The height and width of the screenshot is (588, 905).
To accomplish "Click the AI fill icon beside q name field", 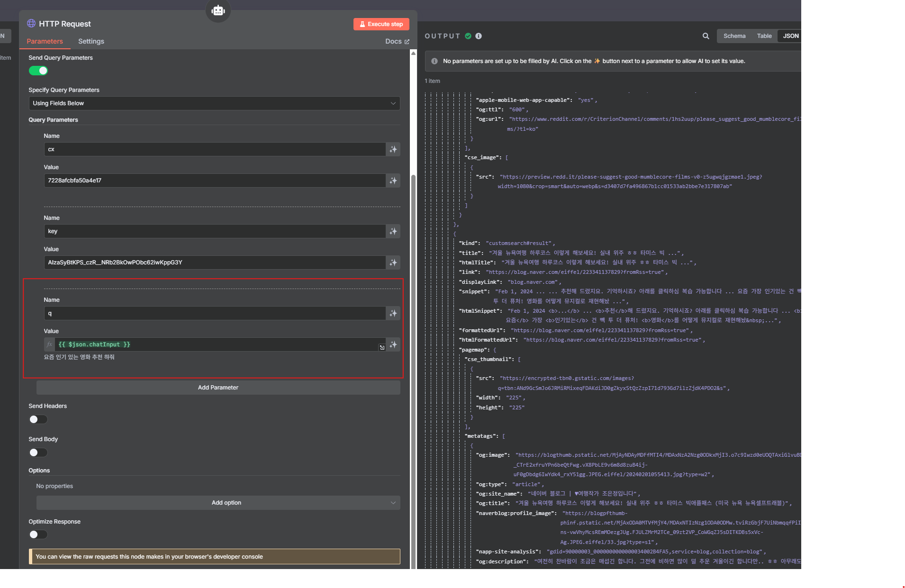I will pyautogui.click(x=393, y=313).
